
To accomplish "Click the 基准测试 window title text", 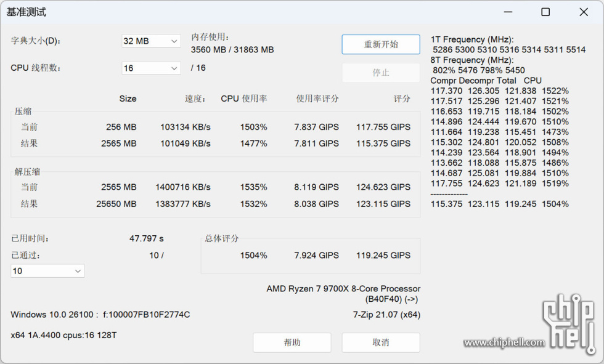I will pos(27,12).
